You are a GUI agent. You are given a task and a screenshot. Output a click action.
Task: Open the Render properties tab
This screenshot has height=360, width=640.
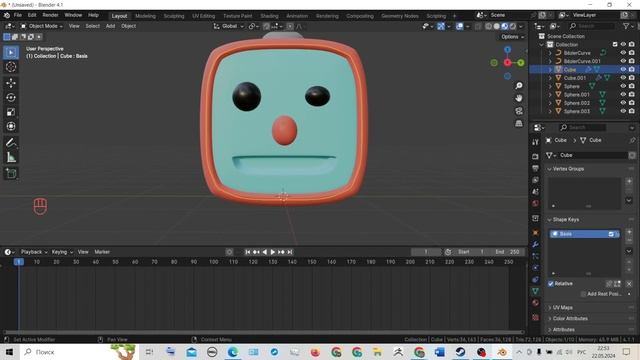pos(536,156)
